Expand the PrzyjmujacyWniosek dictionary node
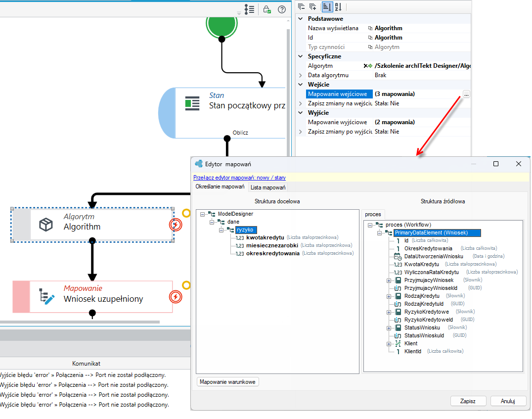 pyautogui.click(x=389, y=280)
